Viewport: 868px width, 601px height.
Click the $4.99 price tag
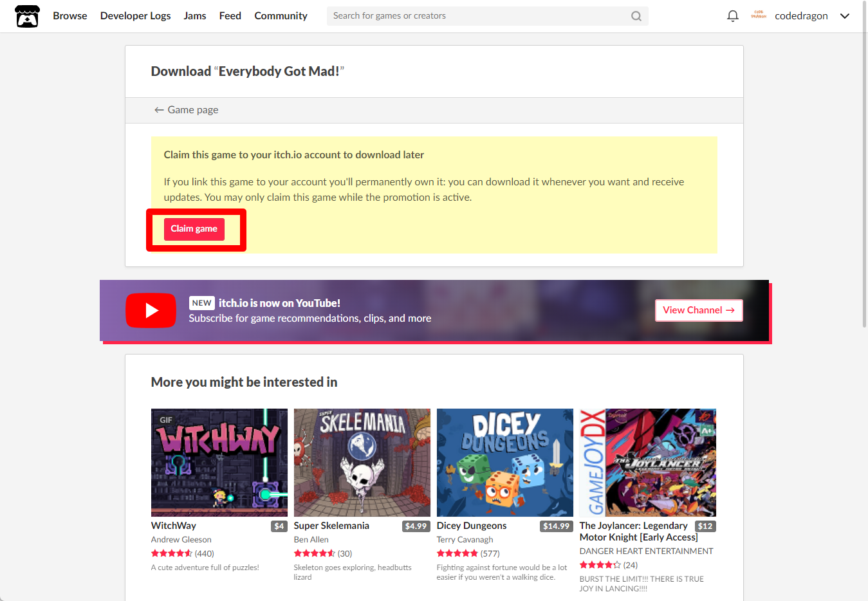point(416,526)
